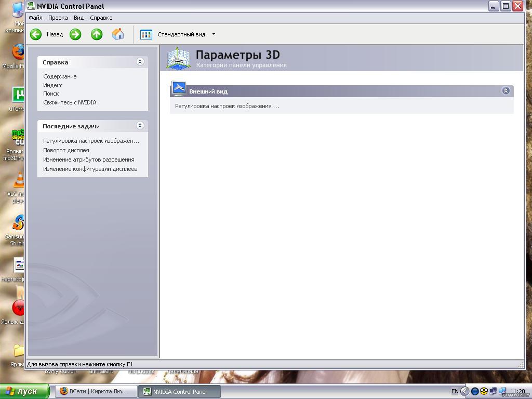Open the Правка menu
Image resolution: width=532 pixels, height=399 pixels.
pyautogui.click(x=58, y=18)
